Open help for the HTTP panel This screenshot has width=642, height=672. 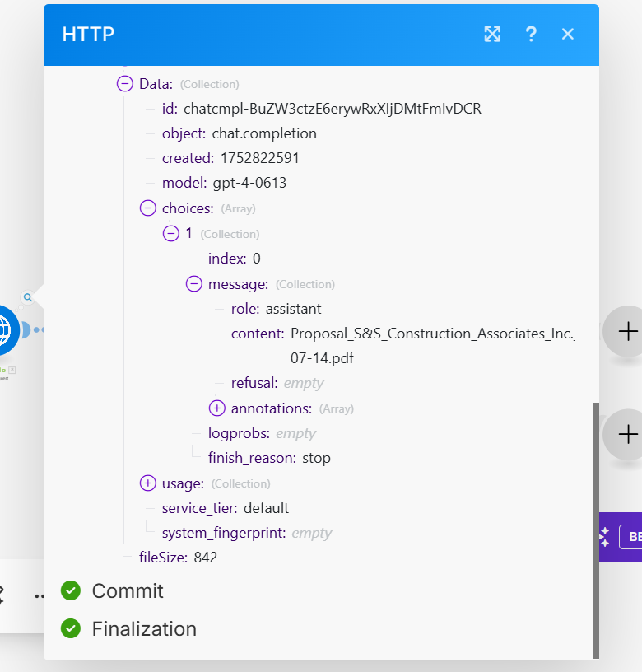pos(531,34)
